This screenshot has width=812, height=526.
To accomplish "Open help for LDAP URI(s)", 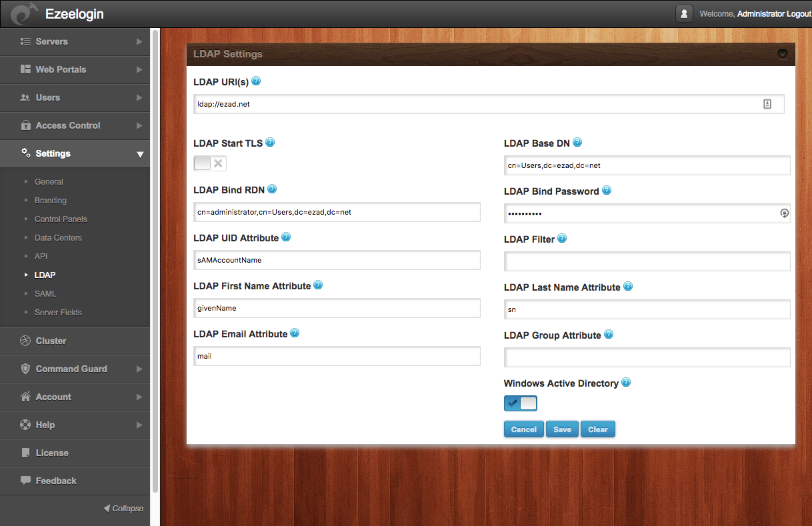I will tap(256, 81).
